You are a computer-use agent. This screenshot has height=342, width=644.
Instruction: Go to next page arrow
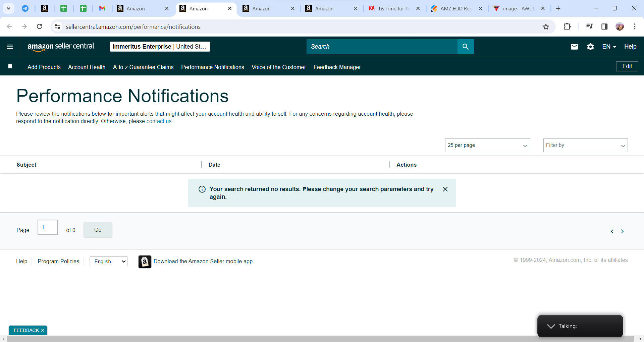[x=622, y=231]
